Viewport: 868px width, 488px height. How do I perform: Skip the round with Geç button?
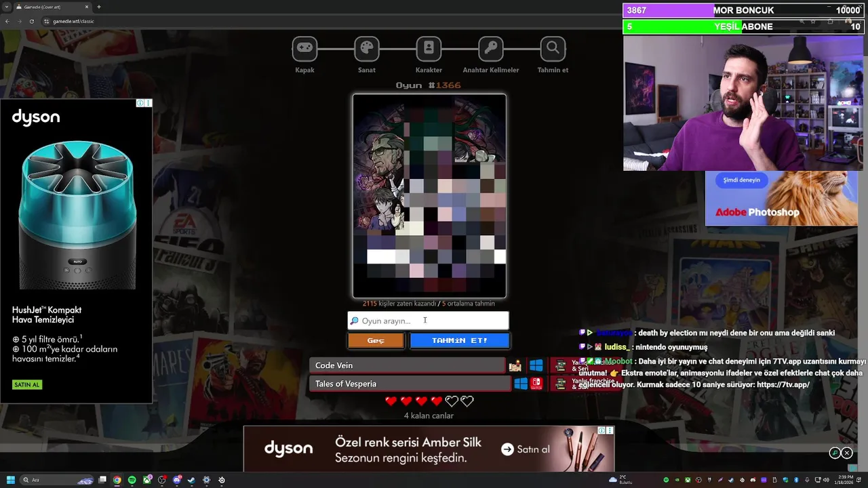376,340
